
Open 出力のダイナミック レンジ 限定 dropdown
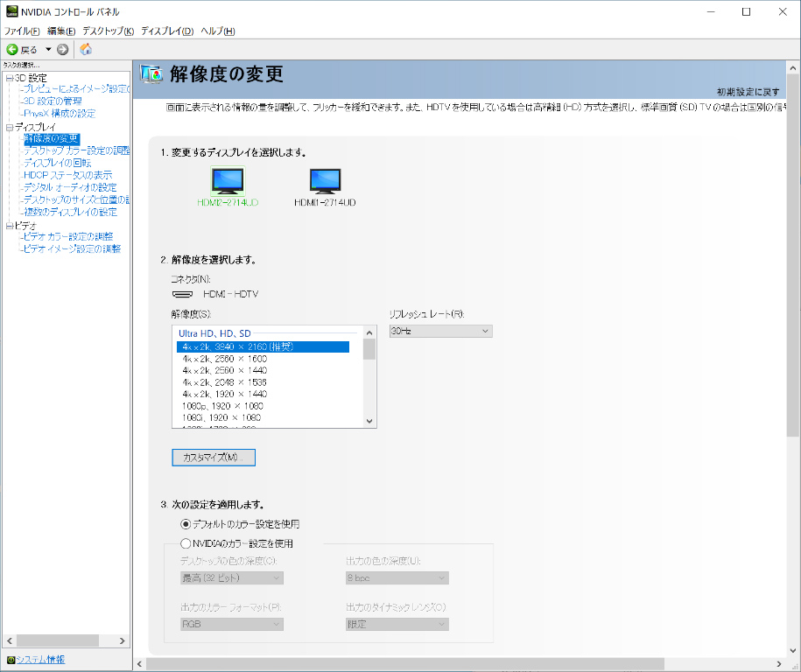[397, 624]
